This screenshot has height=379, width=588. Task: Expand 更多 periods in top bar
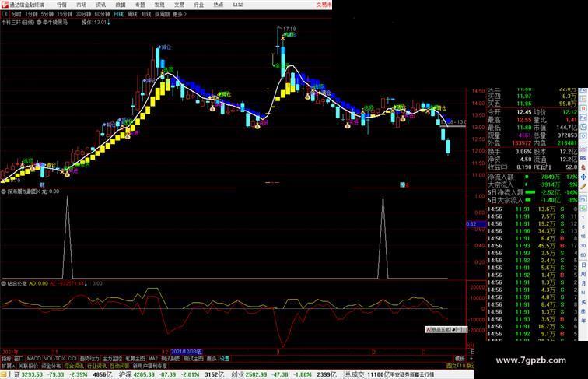click(179, 14)
